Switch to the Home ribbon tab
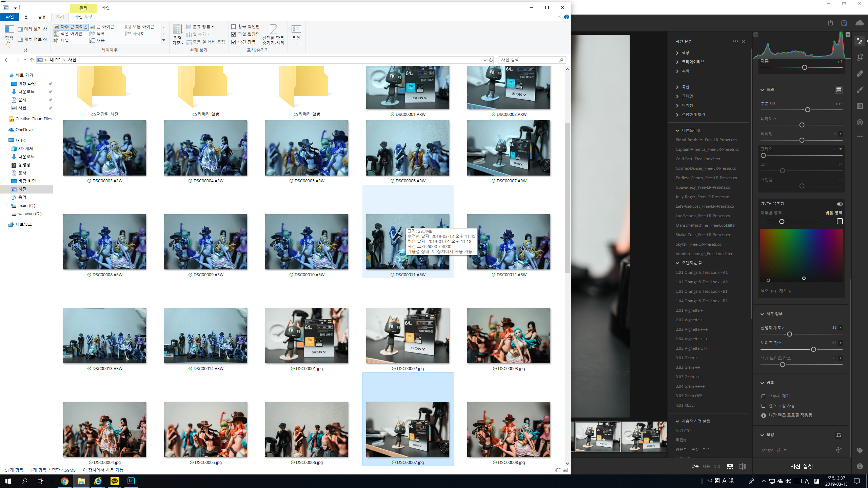Image resolution: width=868 pixels, height=488 pixels. (26, 17)
